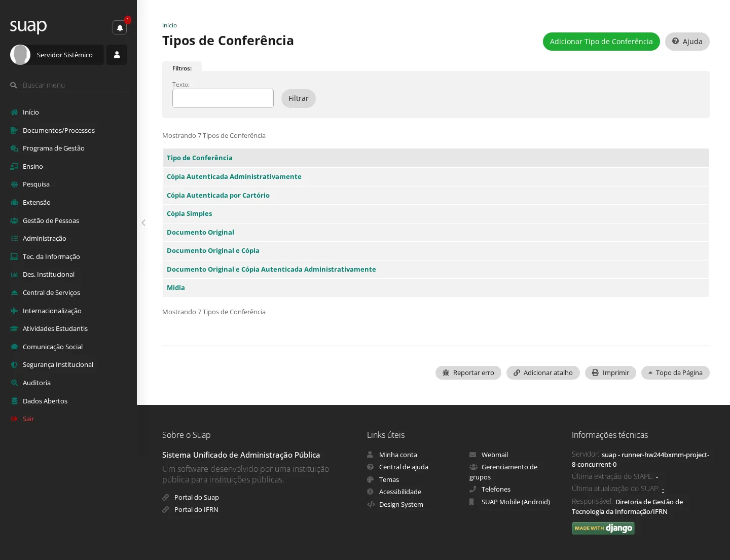Viewport: 730px width, 560px height.
Task: Click the Programa de Gestão sidebar icon
Action: point(14,148)
